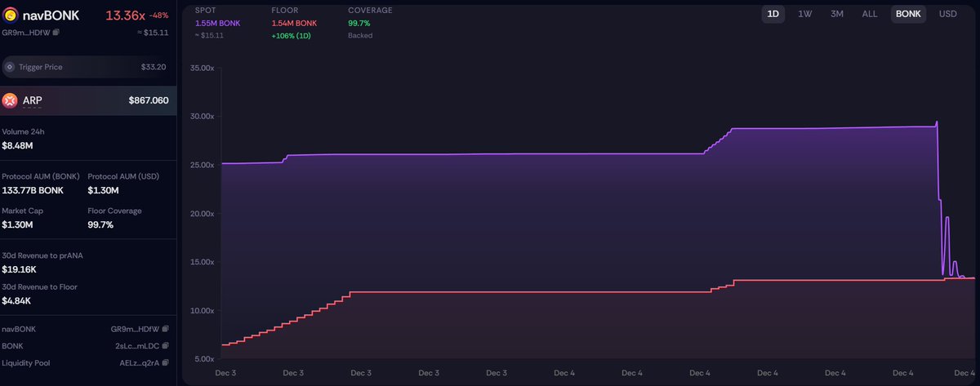Copy the BONK address 2sLc...mLDC
The width and height of the screenshot is (980, 386).
pyautogui.click(x=166, y=345)
